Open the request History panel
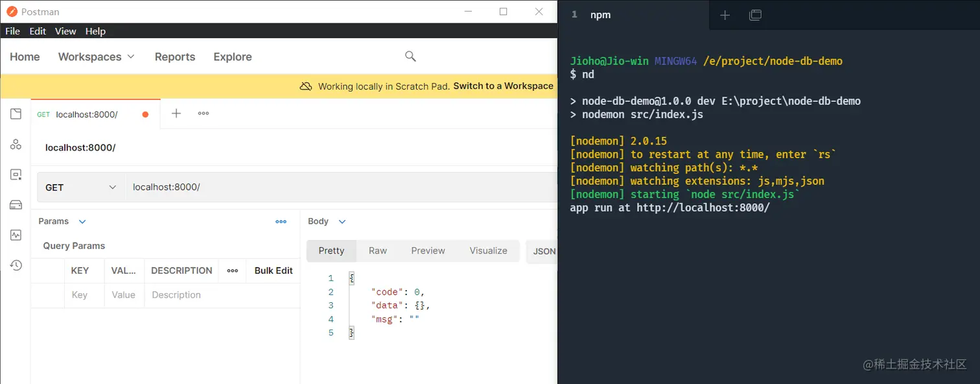 click(16, 265)
